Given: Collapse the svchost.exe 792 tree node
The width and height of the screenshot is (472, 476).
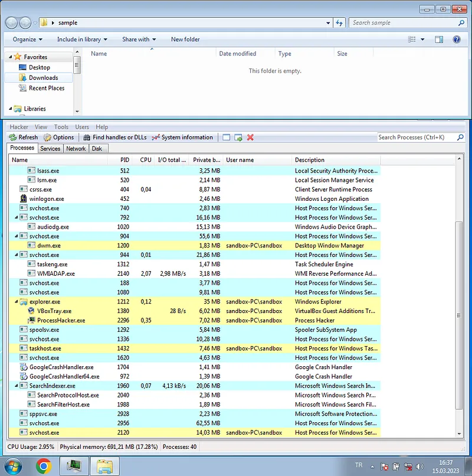Looking at the screenshot, I should coord(17,217).
